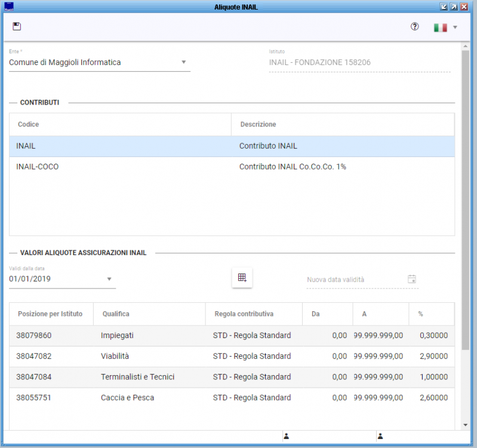Click the first user icon in status bar
477x448 pixels.
[x=287, y=437]
